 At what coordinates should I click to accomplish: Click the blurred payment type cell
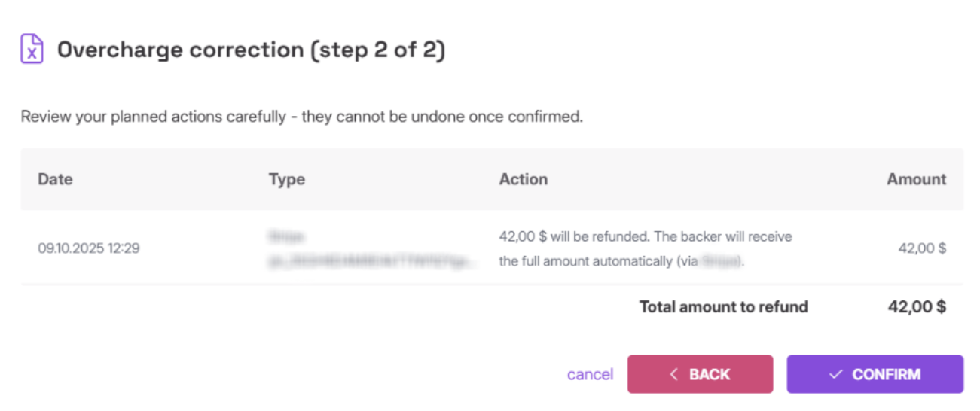tap(286, 237)
